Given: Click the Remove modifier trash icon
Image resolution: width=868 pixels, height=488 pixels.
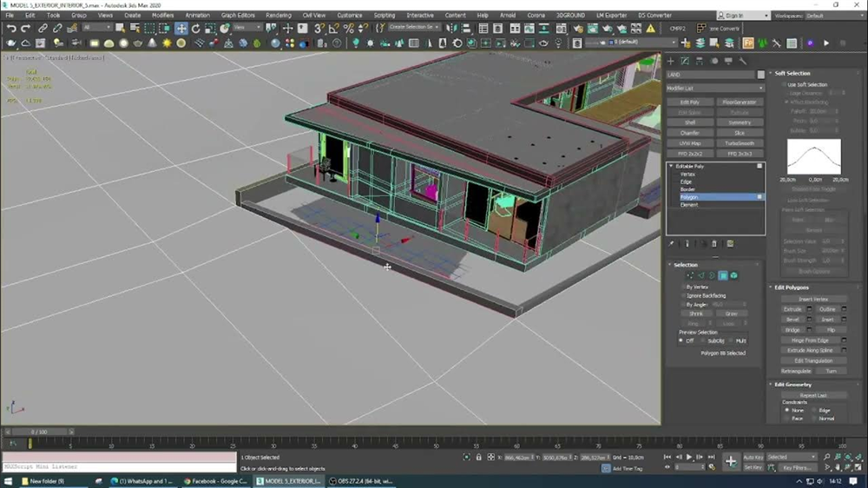Looking at the screenshot, I should pos(714,244).
